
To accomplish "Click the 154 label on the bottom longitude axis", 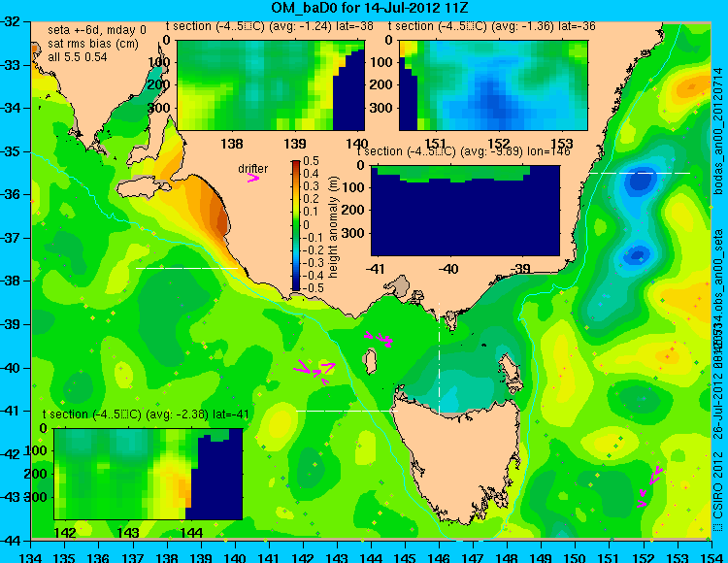I will point(711,557).
